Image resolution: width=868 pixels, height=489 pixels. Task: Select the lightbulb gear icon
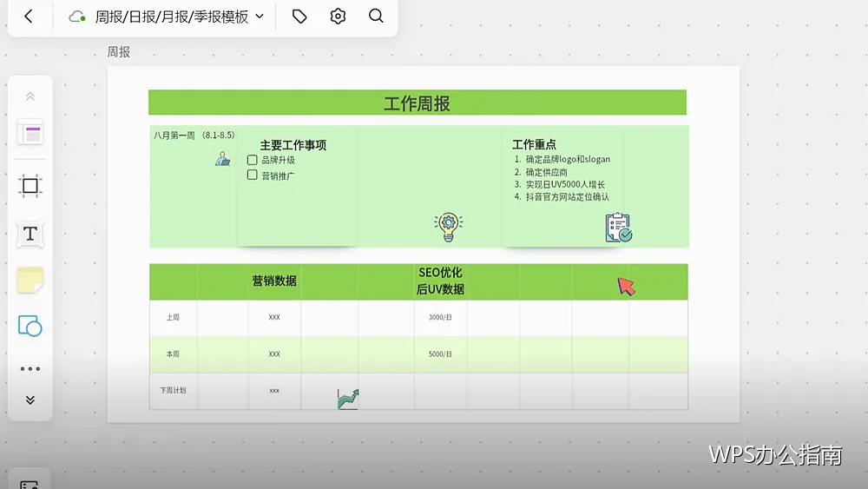point(449,227)
